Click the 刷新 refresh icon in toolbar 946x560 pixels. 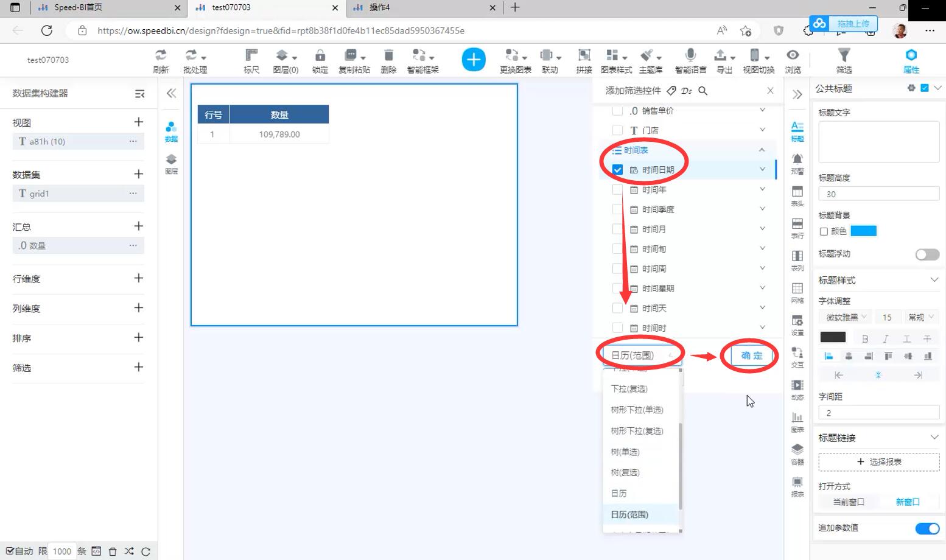161,56
